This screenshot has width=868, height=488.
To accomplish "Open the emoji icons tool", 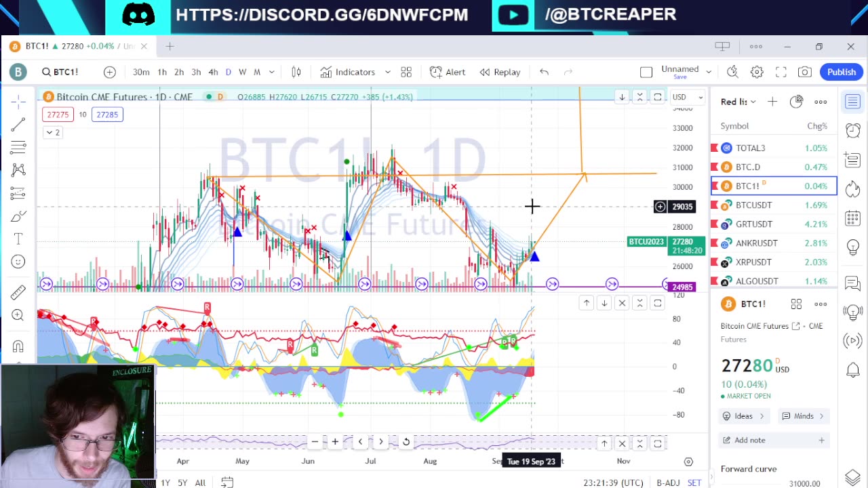I will pyautogui.click(x=18, y=262).
